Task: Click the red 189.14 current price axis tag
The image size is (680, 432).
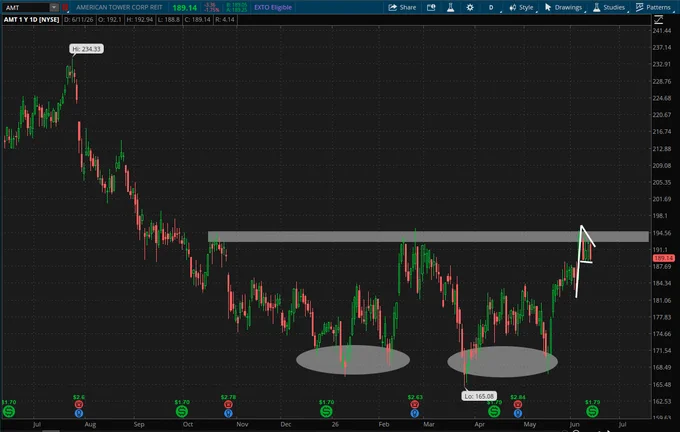Action: [663, 258]
